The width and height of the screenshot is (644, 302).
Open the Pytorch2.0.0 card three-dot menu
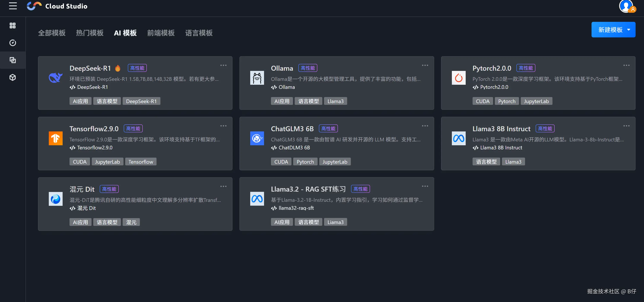(626, 65)
